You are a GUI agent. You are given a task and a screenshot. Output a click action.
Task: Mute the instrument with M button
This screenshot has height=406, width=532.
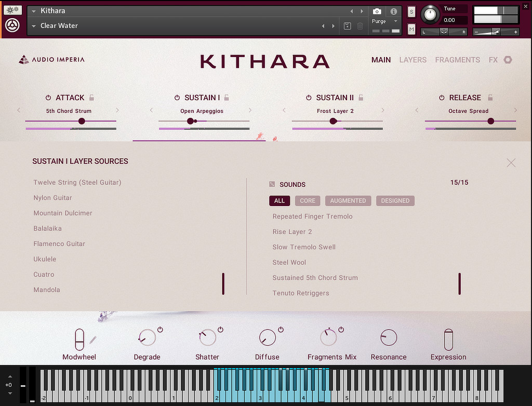(x=411, y=30)
